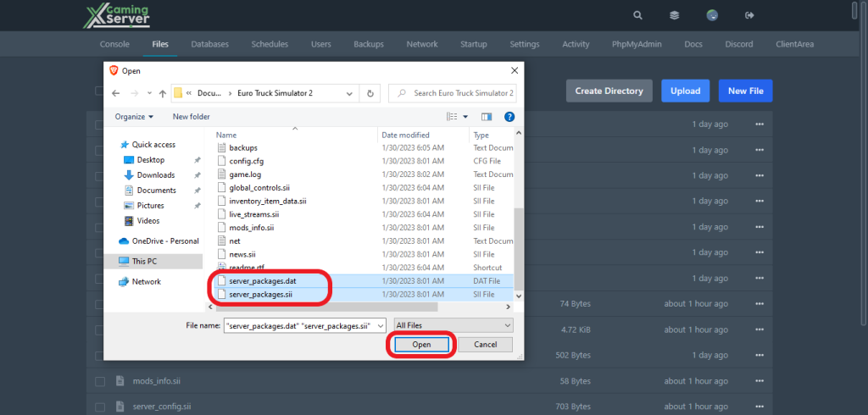Click the file list horizontal scrollbar thumb
This screenshot has height=415, width=868.
click(x=326, y=307)
